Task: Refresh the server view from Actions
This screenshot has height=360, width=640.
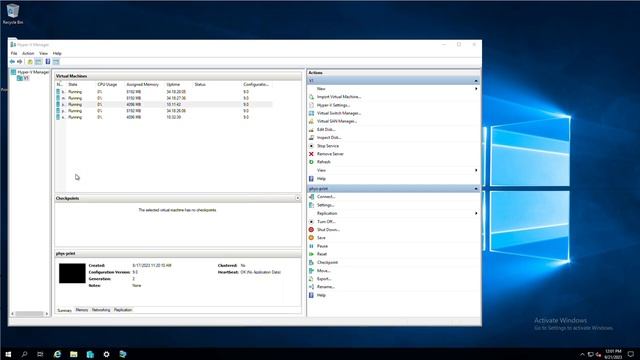Action: [x=323, y=162]
